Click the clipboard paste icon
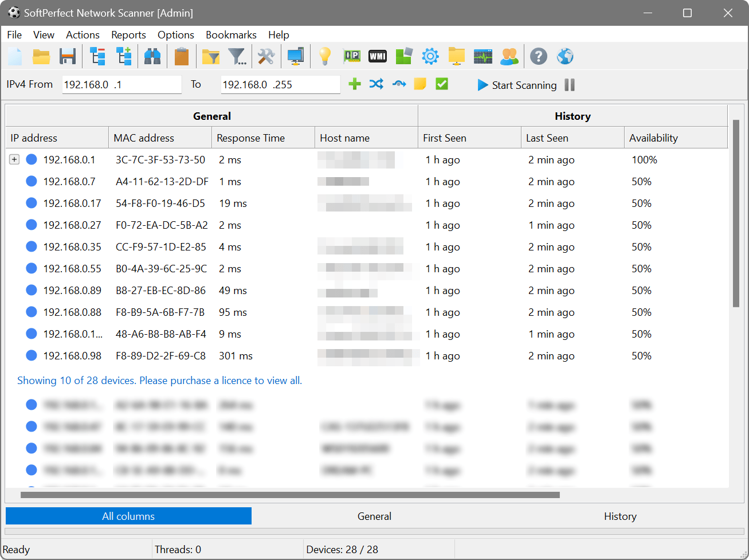Viewport: 749px width, 560px height. 182,56
